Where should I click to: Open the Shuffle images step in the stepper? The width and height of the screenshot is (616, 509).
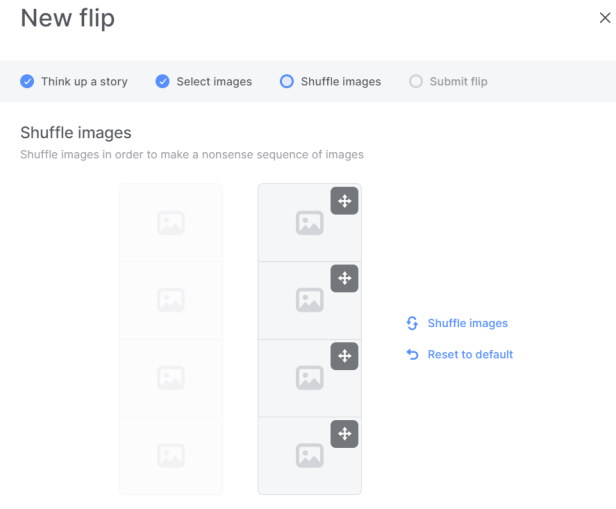click(x=330, y=81)
